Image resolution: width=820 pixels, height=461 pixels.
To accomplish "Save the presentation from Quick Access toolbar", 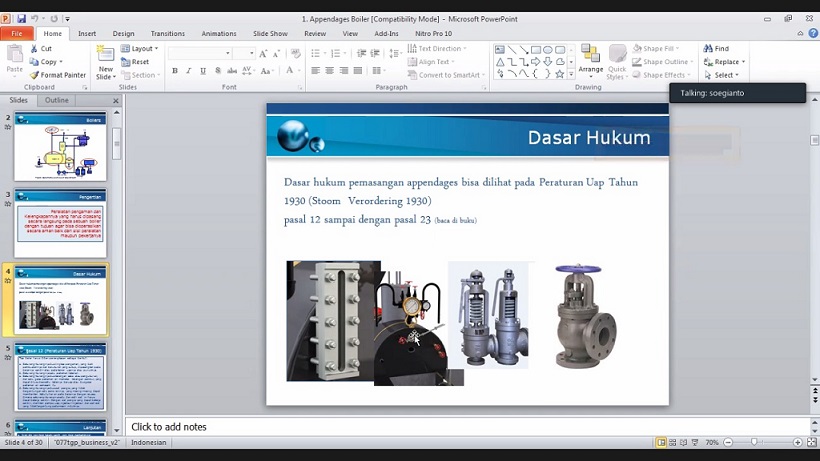I will coord(21,19).
